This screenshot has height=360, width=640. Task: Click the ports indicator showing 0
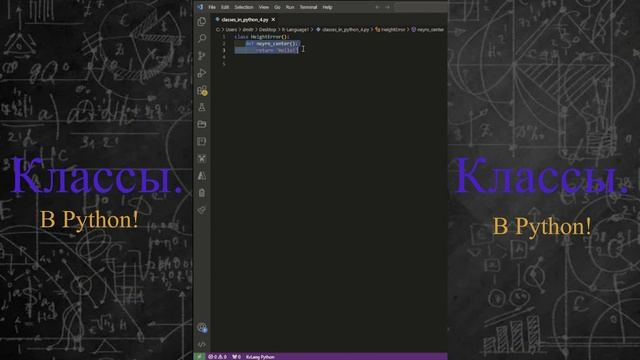[x=236, y=357]
